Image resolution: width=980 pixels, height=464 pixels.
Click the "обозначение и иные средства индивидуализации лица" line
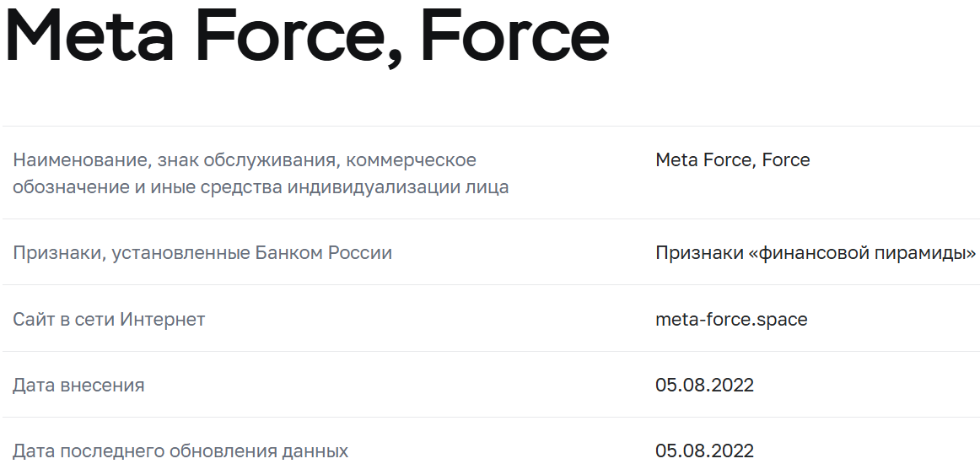tap(261, 187)
